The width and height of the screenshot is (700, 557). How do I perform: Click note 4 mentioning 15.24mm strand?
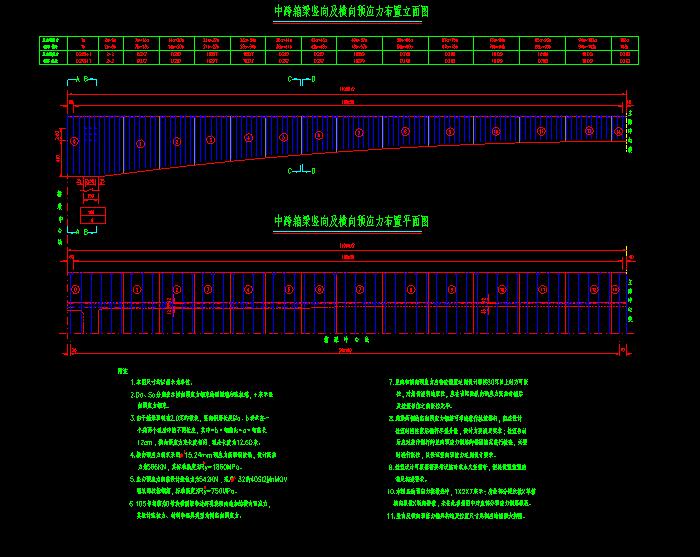point(203,461)
